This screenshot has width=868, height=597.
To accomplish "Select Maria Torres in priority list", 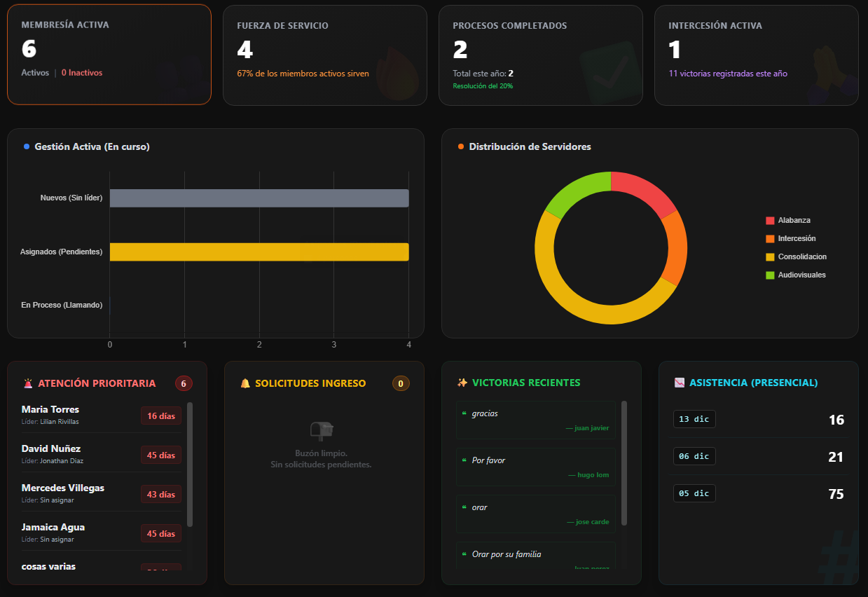I will (x=50, y=410).
